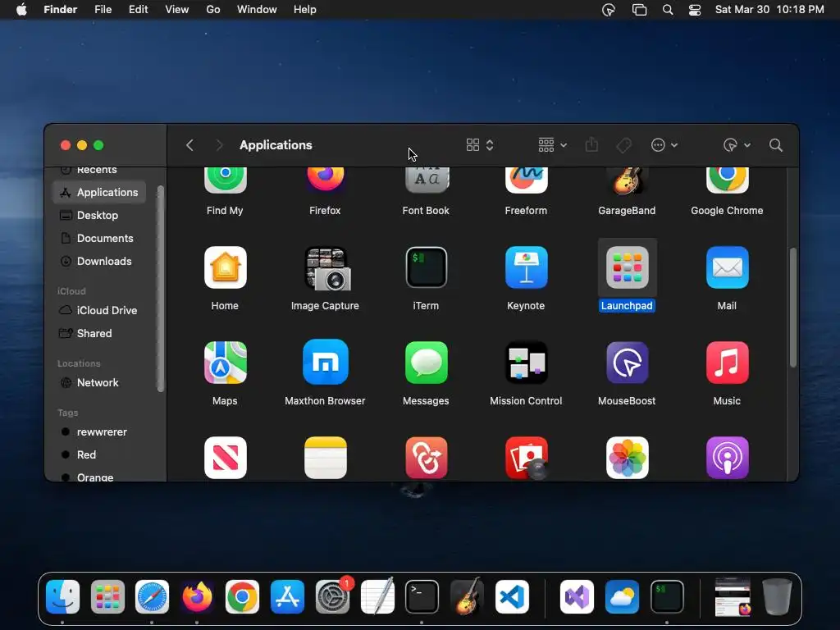
Task: Select the Mission Control icon
Action: click(526, 363)
